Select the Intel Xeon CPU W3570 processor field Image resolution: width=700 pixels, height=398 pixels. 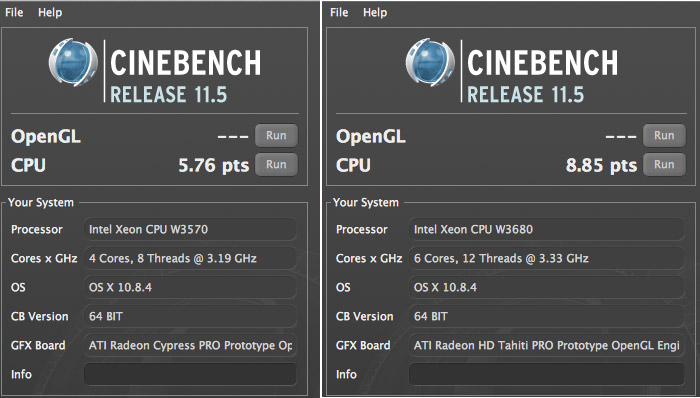[x=190, y=229]
